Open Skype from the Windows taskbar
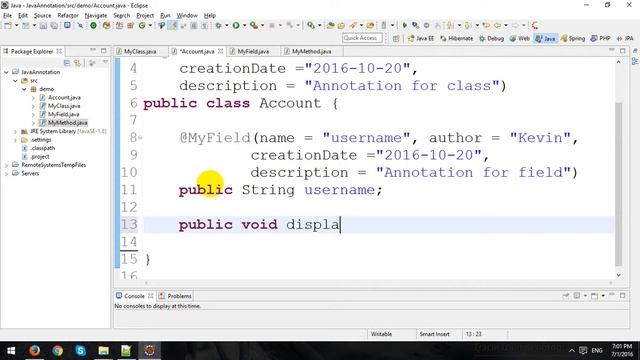The width and height of the screenshot is (640, 360). click(x=80, y=351)
